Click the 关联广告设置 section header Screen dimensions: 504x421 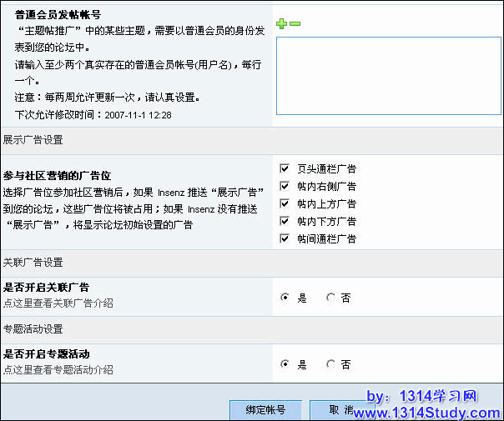coord(33,263)
